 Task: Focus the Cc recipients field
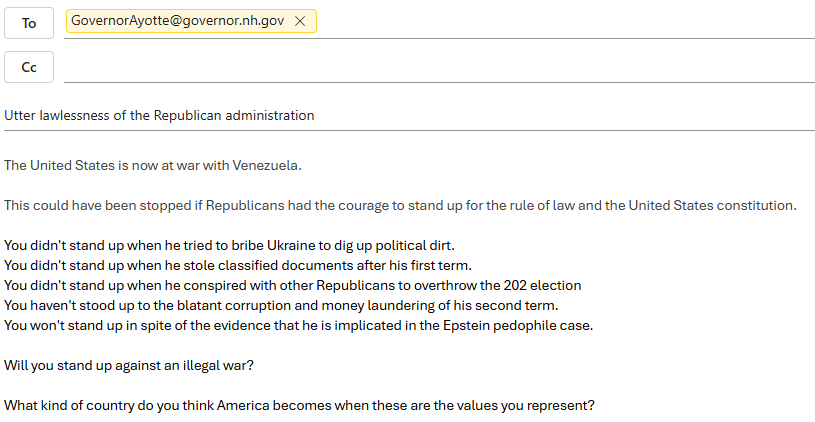pos(438,67)
